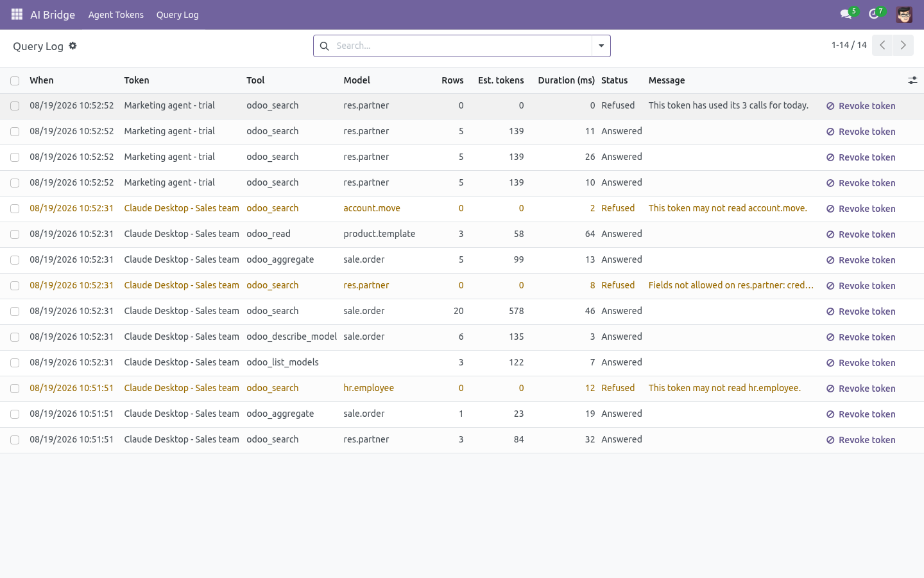Focus the Search input field

coord(462,46)
